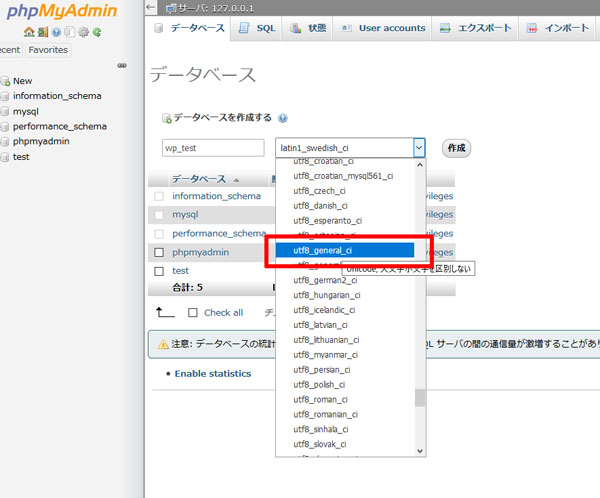600x498 pixels.
Task: Switch to the データベース tab
Action: pyautogui.click(x=189, y=28)
